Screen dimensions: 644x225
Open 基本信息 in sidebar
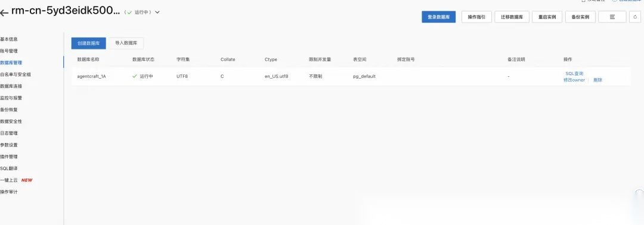coord(8,39)
